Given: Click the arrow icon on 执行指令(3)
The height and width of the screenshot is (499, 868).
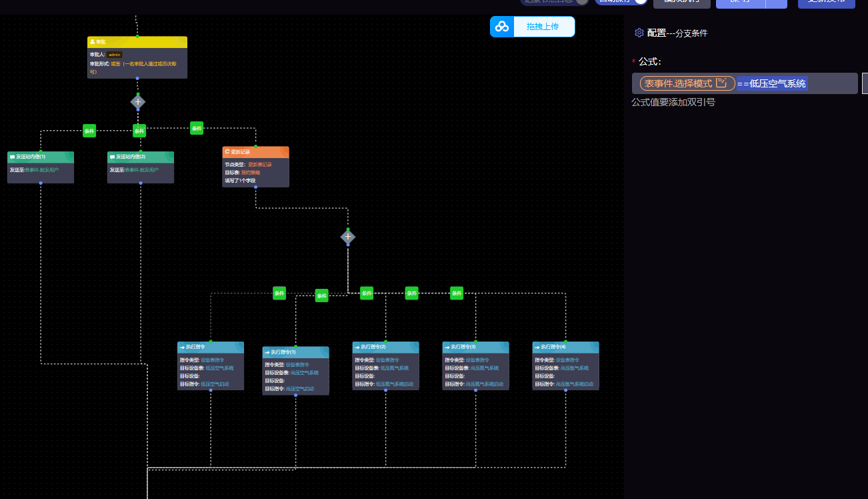Looking at the screenshot, I should tap(447, 347).
